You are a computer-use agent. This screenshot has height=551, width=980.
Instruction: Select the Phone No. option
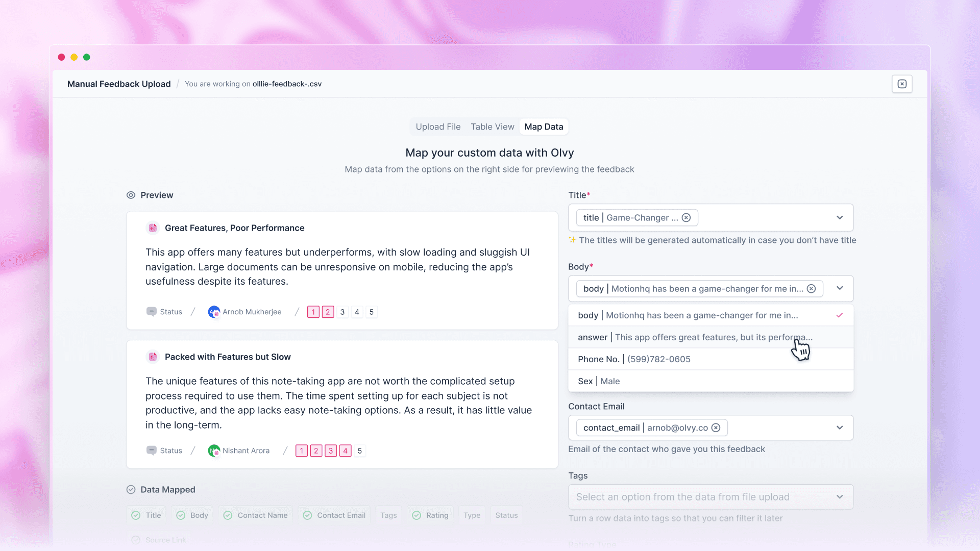click(x=634, y=359)
